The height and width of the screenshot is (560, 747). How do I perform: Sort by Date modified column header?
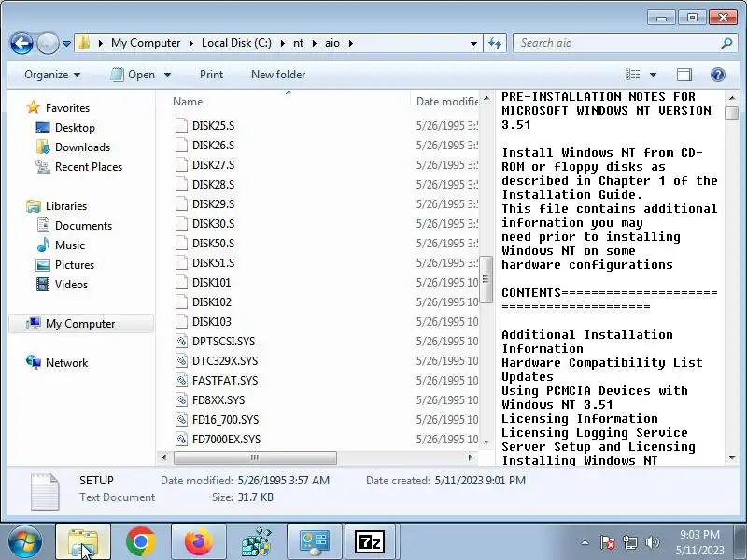point(447,102)
